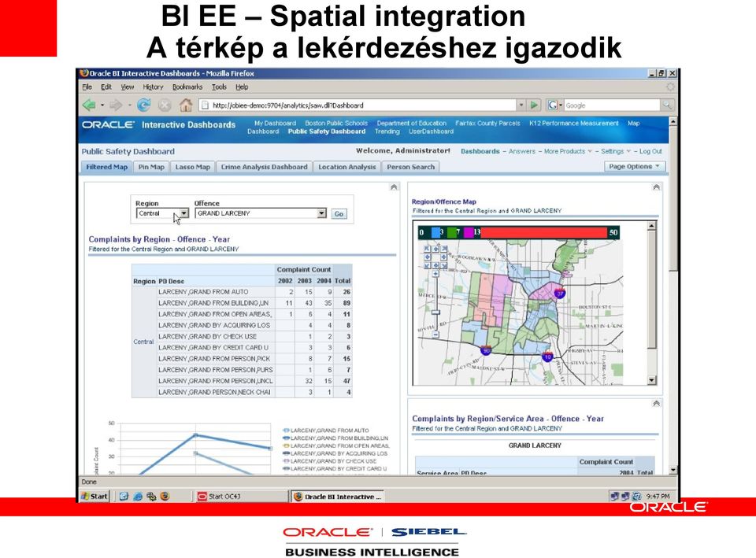This screenshot has width=756, height=558.
Task: Click the Firefox Back arrow button
Action: point(89,105)
